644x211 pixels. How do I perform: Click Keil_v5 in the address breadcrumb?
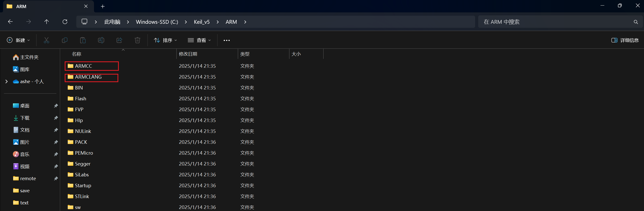tap(202, 22)
